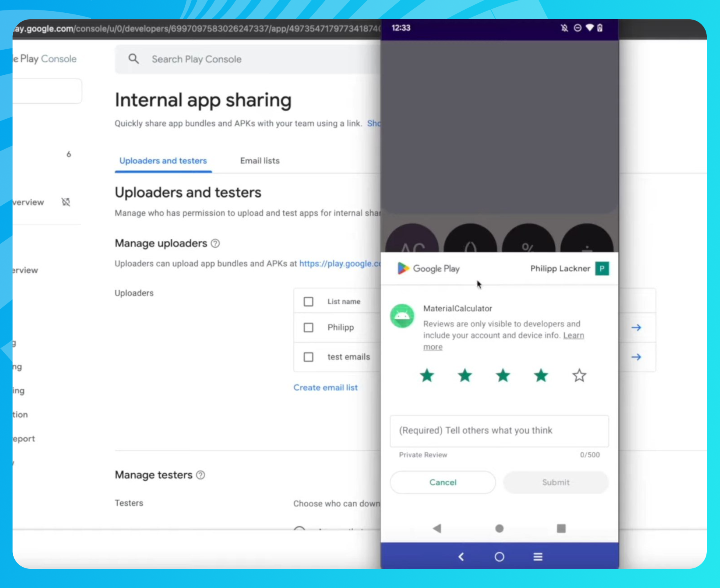Tap the do-not-disturb status icon
The height and width of the screenshot is (588, 720).
(578, 28)
